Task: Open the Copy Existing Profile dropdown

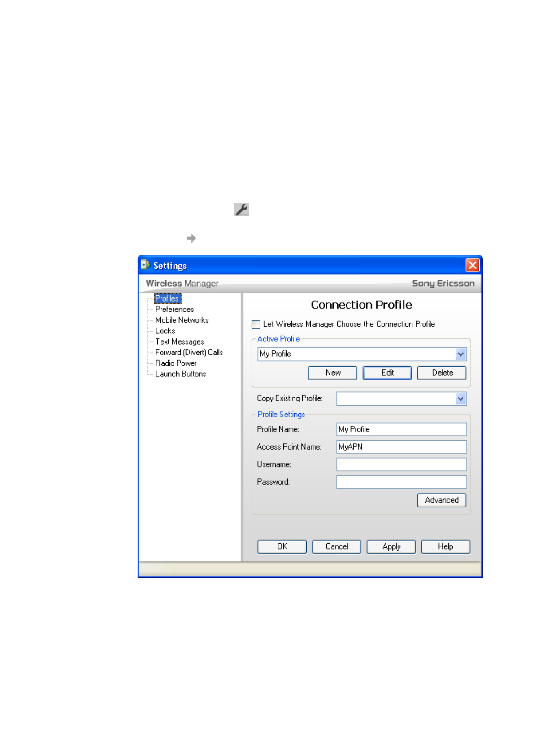Action: 460,398
